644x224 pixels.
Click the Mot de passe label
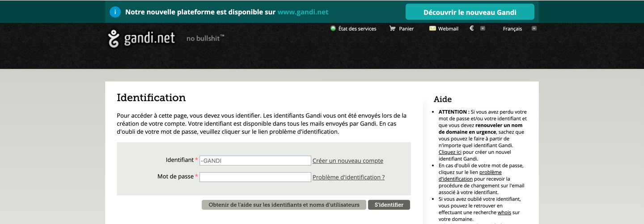point(175,177)
